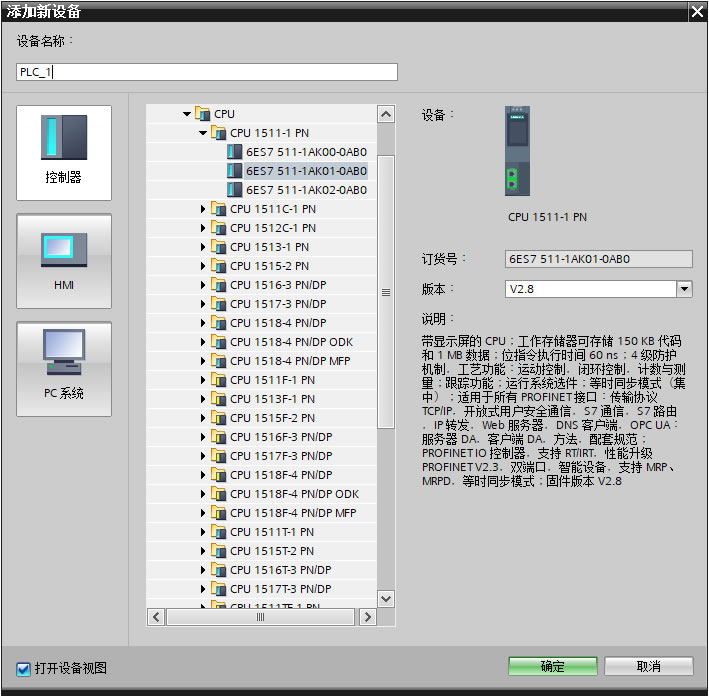Close the 添加新设备 dialog
The height and width of the screenshot is (697, 709).
point(697,12)
